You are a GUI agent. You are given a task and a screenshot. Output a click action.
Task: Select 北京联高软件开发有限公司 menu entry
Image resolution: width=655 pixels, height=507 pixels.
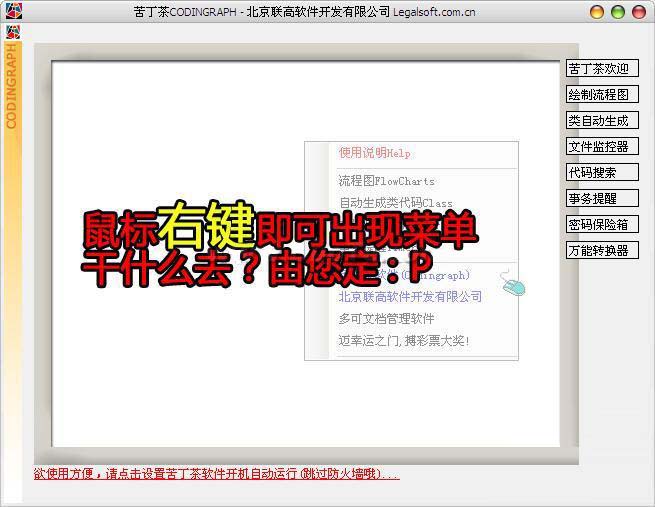point(409,297)
